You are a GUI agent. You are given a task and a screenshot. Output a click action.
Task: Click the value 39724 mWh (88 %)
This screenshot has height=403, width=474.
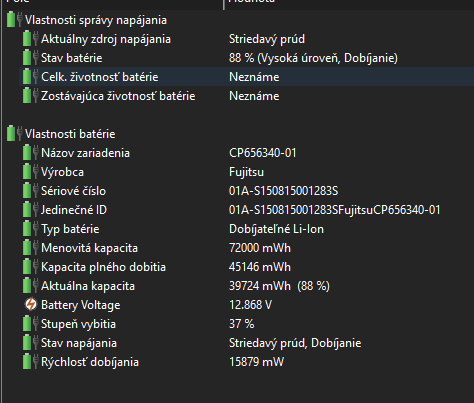tap(279, 286)
